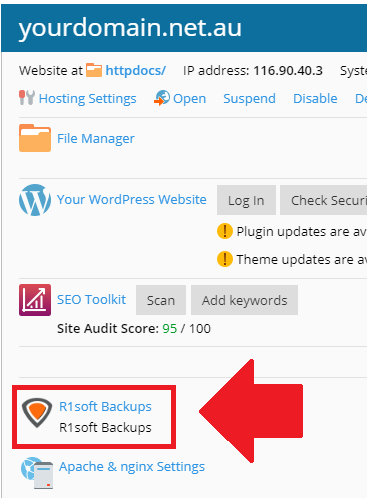Click the globe icon beside Open

[x=162, y=98]
